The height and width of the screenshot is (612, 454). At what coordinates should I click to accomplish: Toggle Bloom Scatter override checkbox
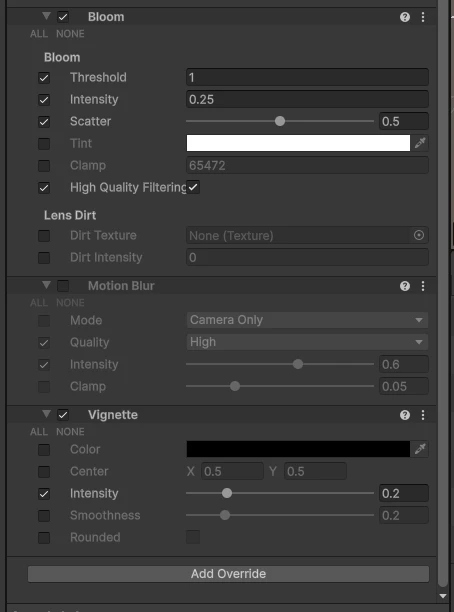[44, 122]
